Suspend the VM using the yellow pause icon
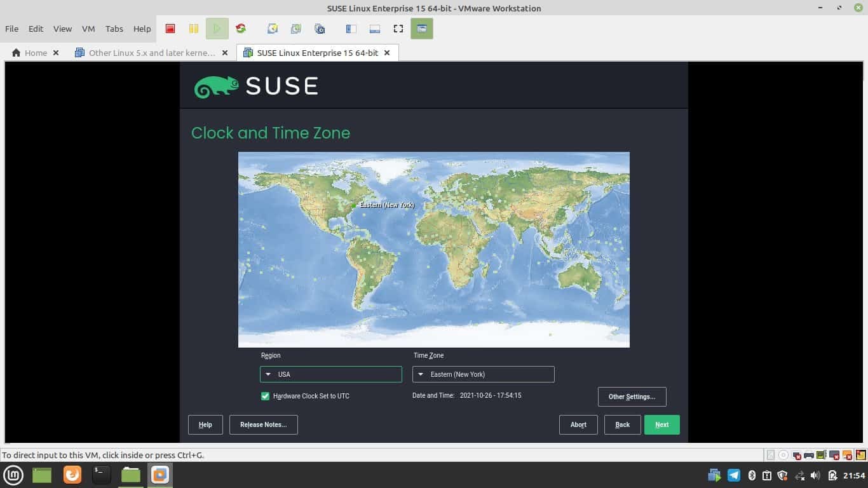Viewport: 868px width, 488px height. [x=193, y=29]
